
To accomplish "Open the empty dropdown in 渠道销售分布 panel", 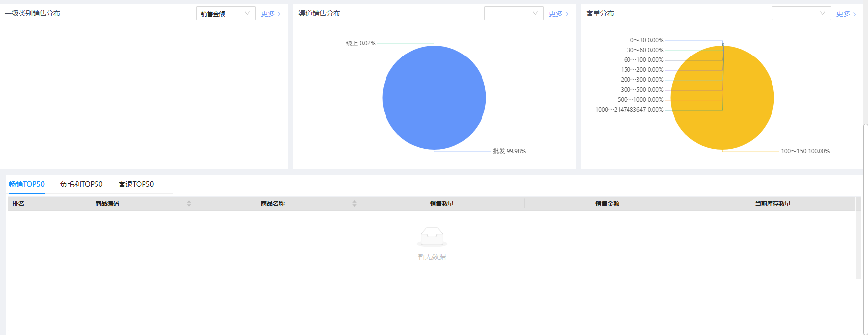I will coord(514,13).
